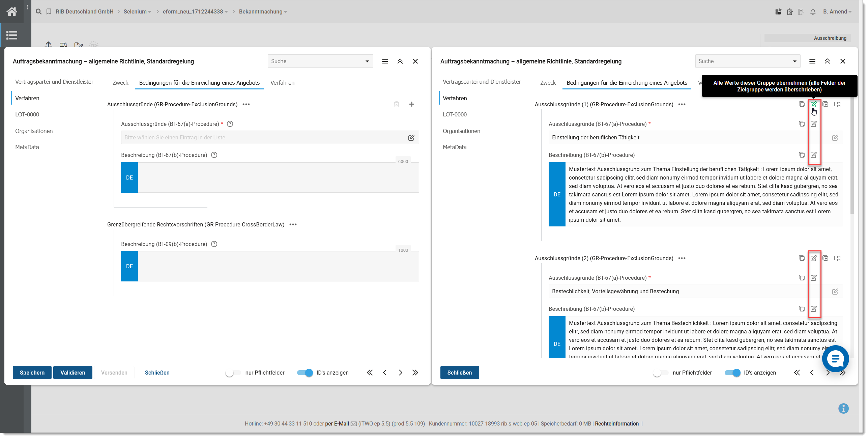
Task: Open LOT-0000 section in left dialog sidebar
Action: click(x=27, y=114)
